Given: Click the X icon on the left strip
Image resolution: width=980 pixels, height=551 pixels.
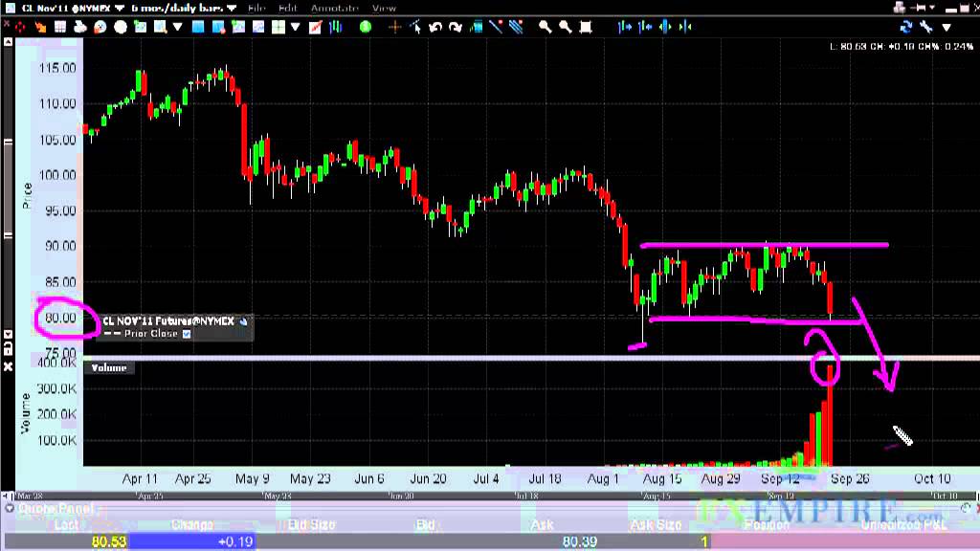Looking at the screenshot, I should coord(8,366).
